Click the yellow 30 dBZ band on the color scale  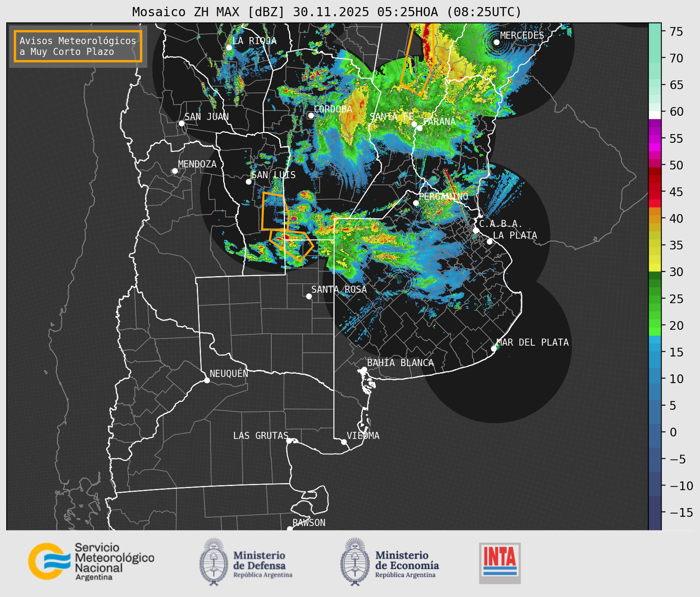coord(655,267)
